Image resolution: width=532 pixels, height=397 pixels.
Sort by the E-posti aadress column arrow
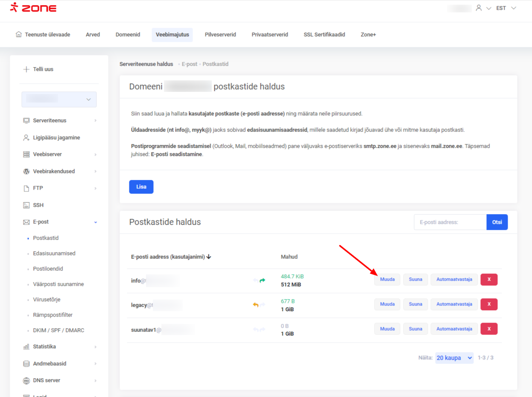[x=209, y=257]
